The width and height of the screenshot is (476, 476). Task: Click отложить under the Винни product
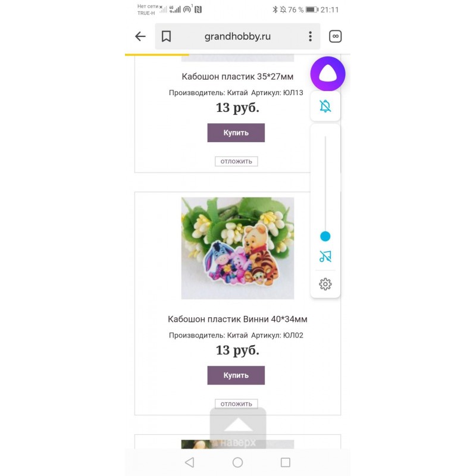236,404
